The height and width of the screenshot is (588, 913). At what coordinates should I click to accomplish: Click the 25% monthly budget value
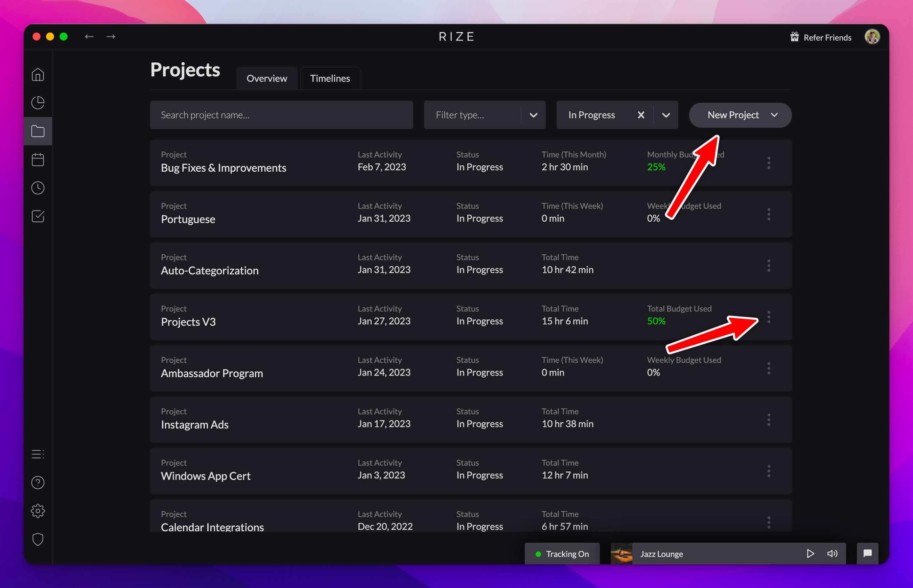(x=656, y=167)
